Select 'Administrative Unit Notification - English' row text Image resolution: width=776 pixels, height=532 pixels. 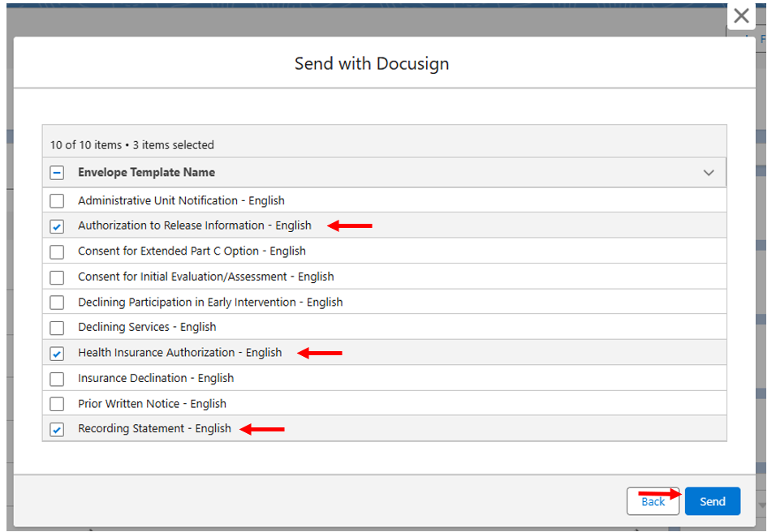(x=181, y=201)
